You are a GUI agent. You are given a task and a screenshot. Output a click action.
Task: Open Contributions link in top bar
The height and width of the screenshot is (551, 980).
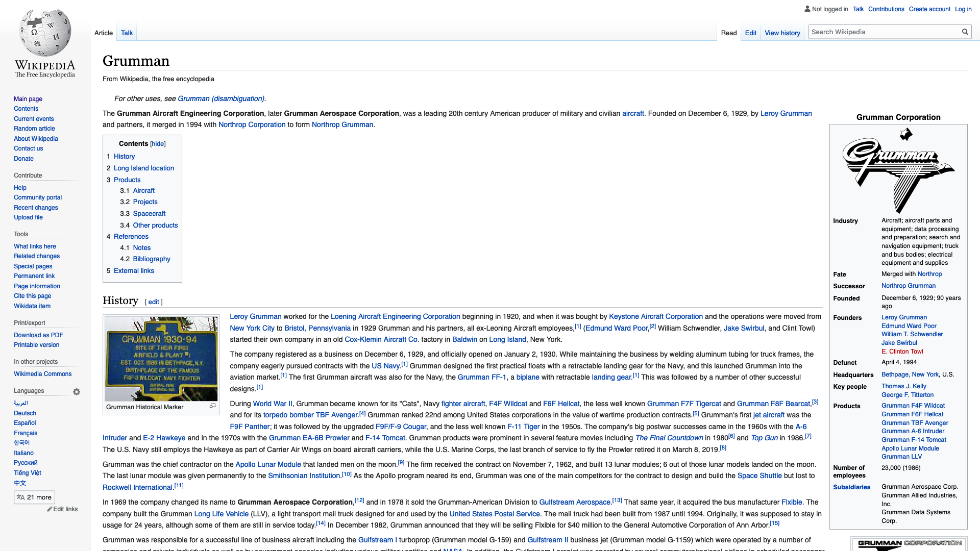(886, 9)
